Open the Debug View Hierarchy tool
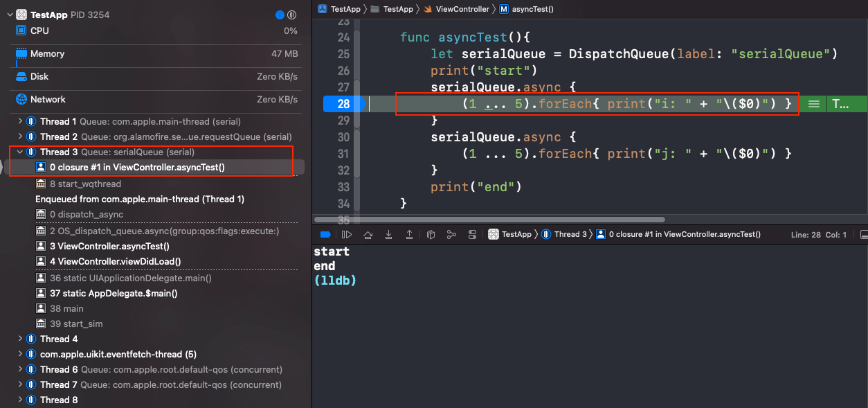868x408 pixels. (x=431, y=235)
